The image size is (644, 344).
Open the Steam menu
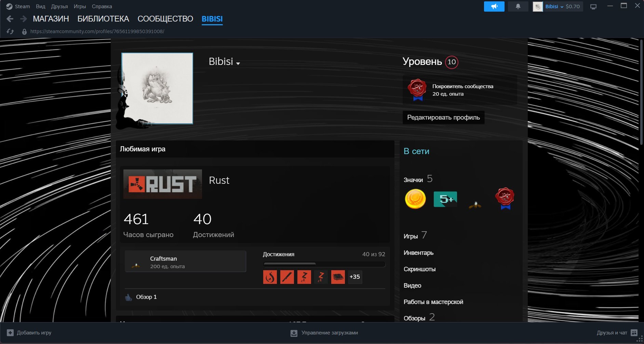(x=22, y=6)
